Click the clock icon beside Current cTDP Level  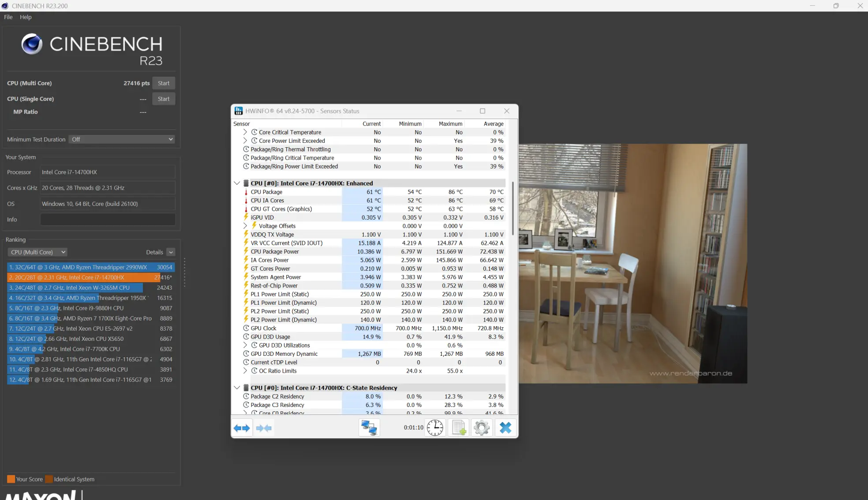[246, 362]
